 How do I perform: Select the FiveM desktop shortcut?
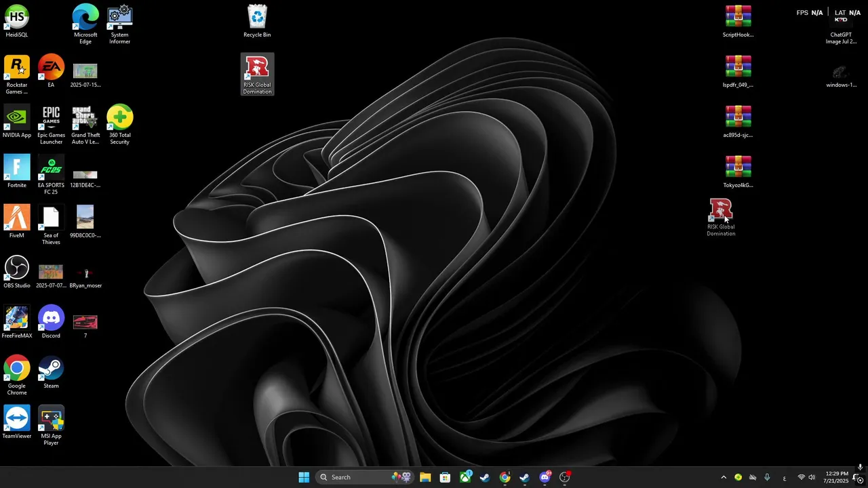point(17,222)
